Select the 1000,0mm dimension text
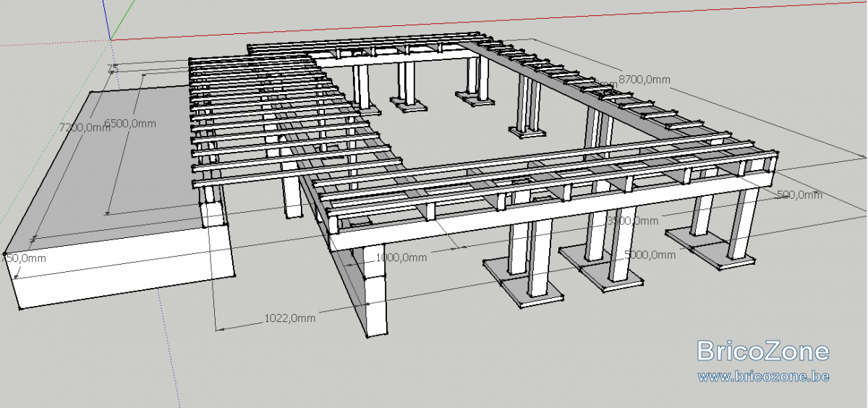Image resolution: width=868 pixels, height=408 pixels. (x=401, y=257)
